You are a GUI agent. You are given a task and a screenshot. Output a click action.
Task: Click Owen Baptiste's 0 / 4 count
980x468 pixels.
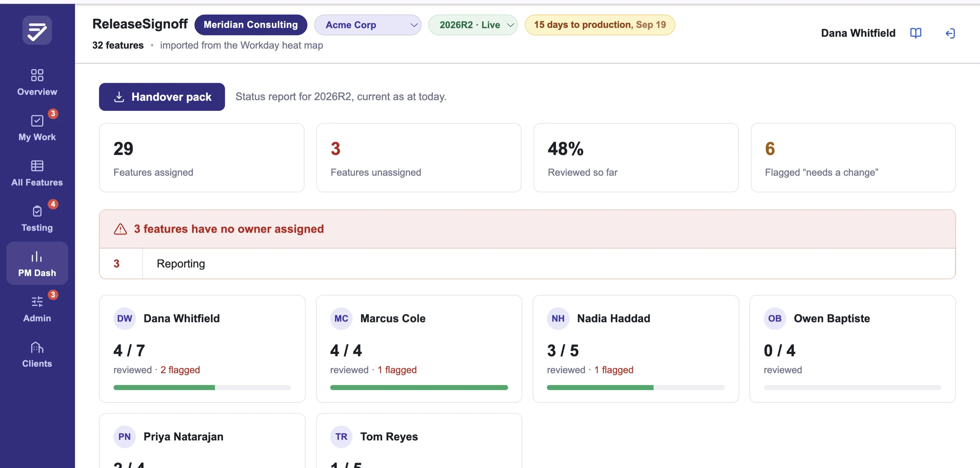[779, 350]
